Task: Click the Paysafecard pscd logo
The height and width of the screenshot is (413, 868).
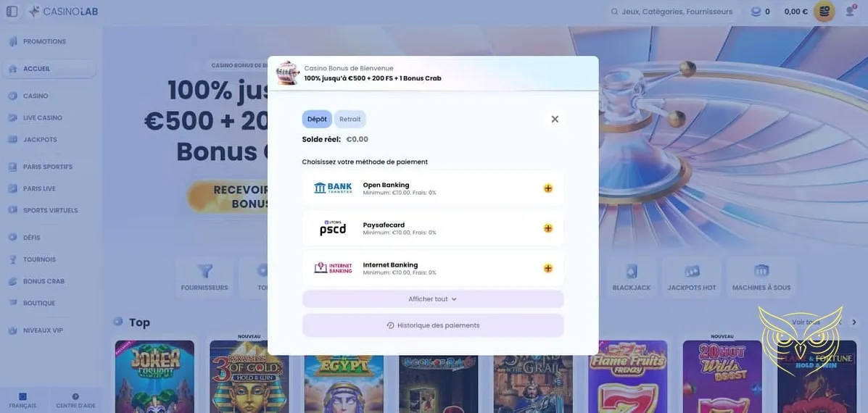Action: (x=333, y=228)
